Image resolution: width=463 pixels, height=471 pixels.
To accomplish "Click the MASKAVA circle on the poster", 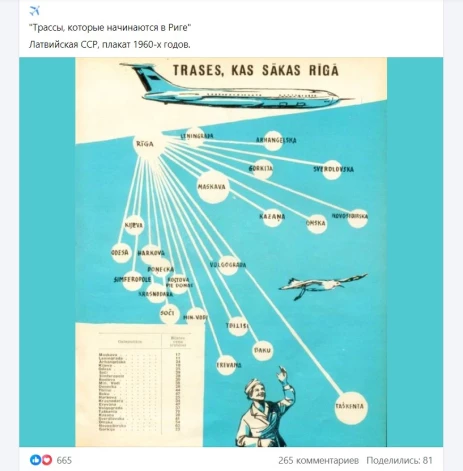I will [x=213, y=187].
